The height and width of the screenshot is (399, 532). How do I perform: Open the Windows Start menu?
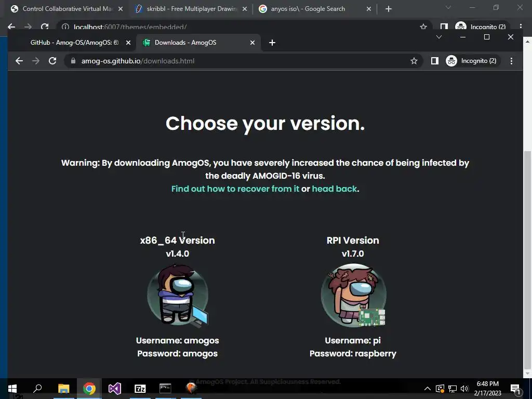(x=12, y=388)
